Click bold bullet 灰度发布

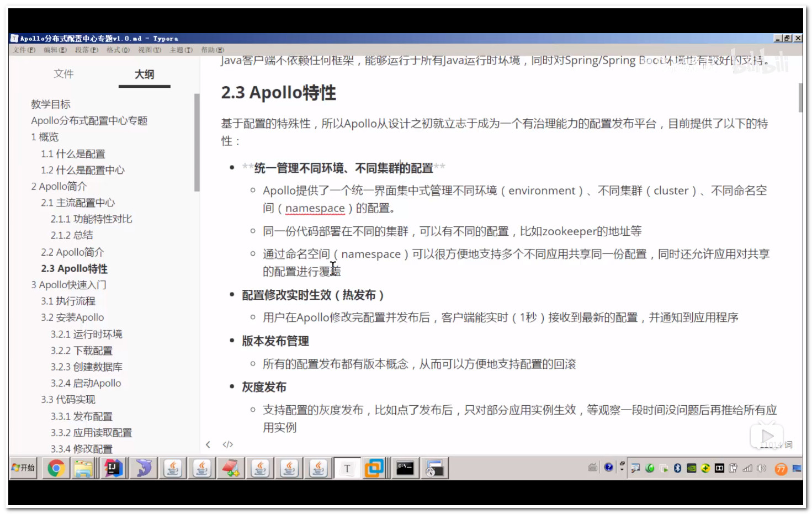tap(264, 387)
